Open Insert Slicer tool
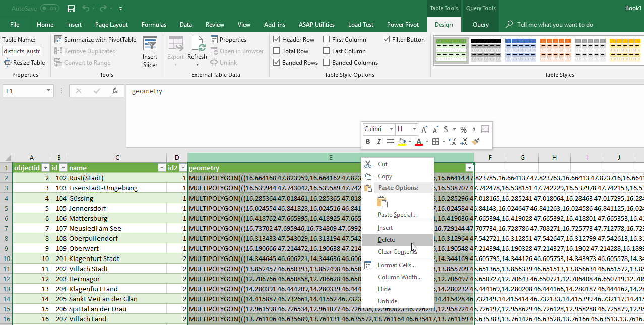This screenshot has height=325, width=644. (x=150, y=52)
